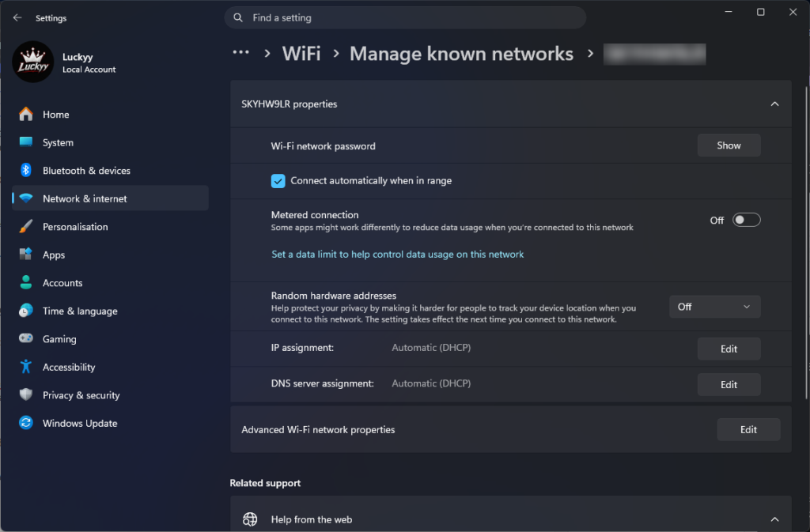810x532 pixels.
Task: Open Bluetooth & devices via its icon
Action: (x=26, y=170)
